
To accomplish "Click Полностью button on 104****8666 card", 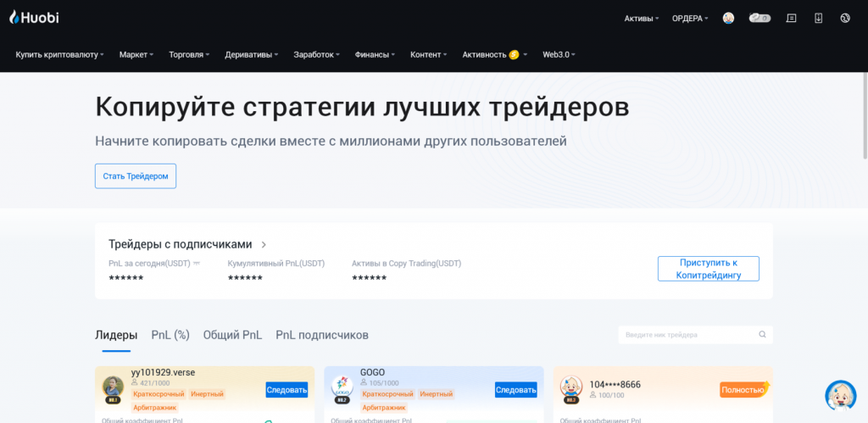I will click(743, 390).
